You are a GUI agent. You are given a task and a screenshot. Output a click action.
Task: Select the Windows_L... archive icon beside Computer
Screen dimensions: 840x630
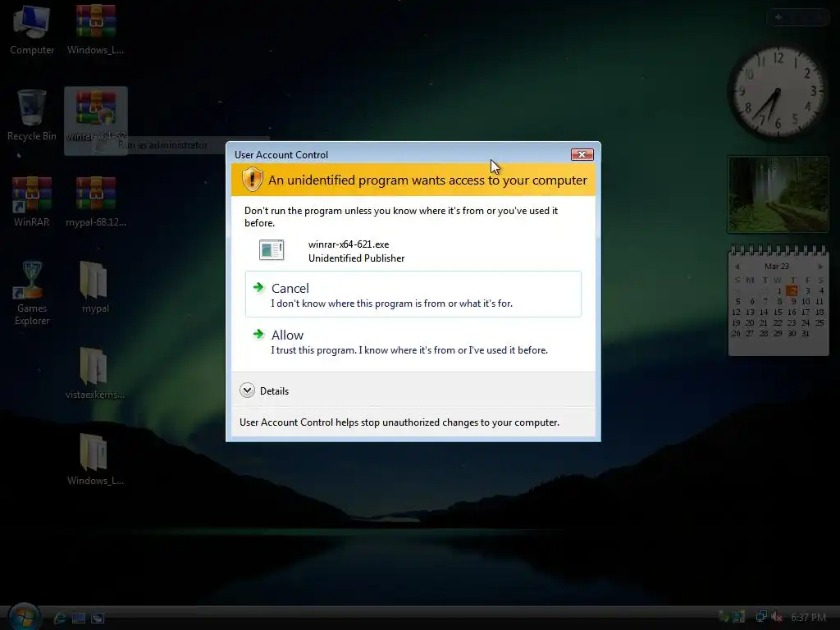(x=95, y=31)
